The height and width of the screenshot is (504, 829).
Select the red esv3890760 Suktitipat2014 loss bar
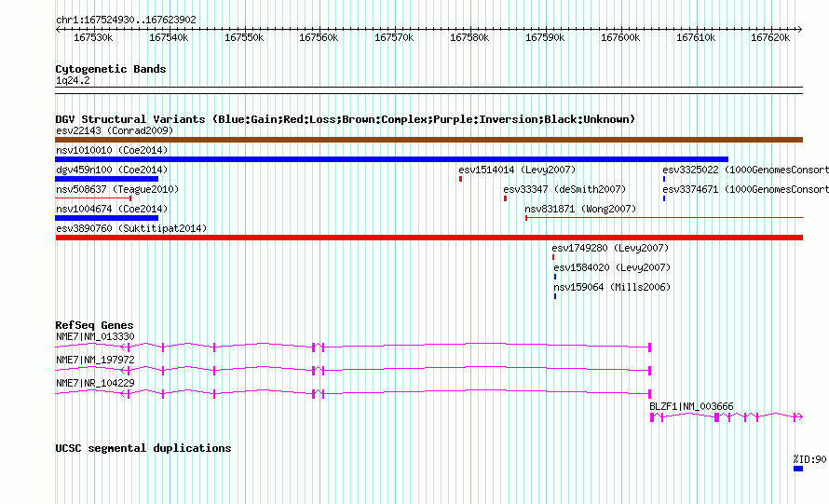pos(428,238)
